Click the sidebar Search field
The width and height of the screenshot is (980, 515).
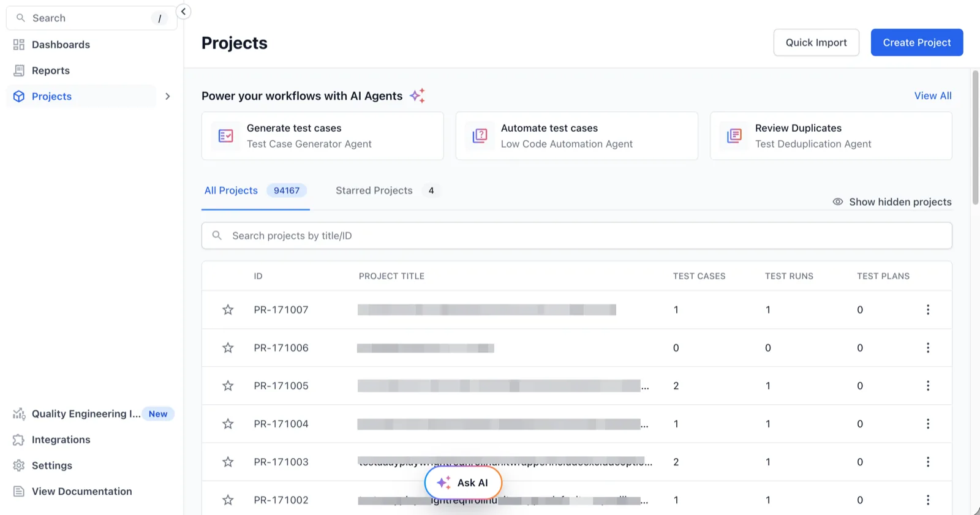coord(91,18)
